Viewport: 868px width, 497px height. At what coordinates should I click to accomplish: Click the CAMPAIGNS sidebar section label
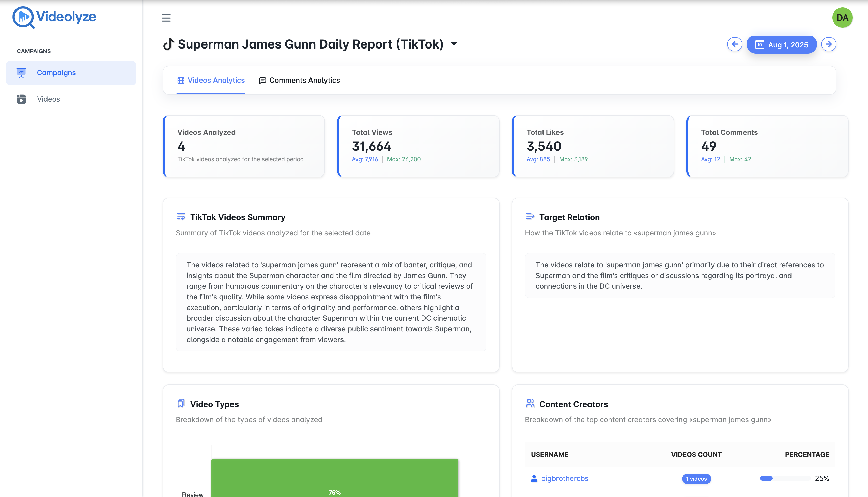click(34, 51)
